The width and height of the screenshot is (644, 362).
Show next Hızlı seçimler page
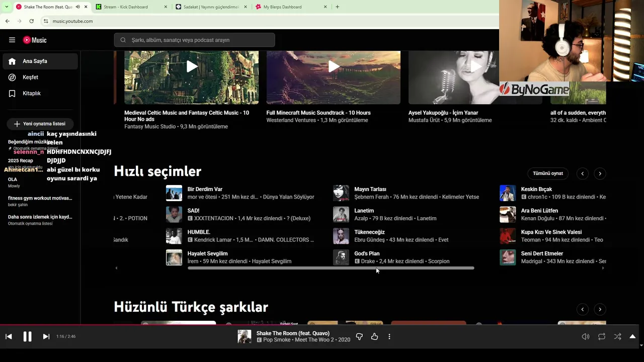600,173
